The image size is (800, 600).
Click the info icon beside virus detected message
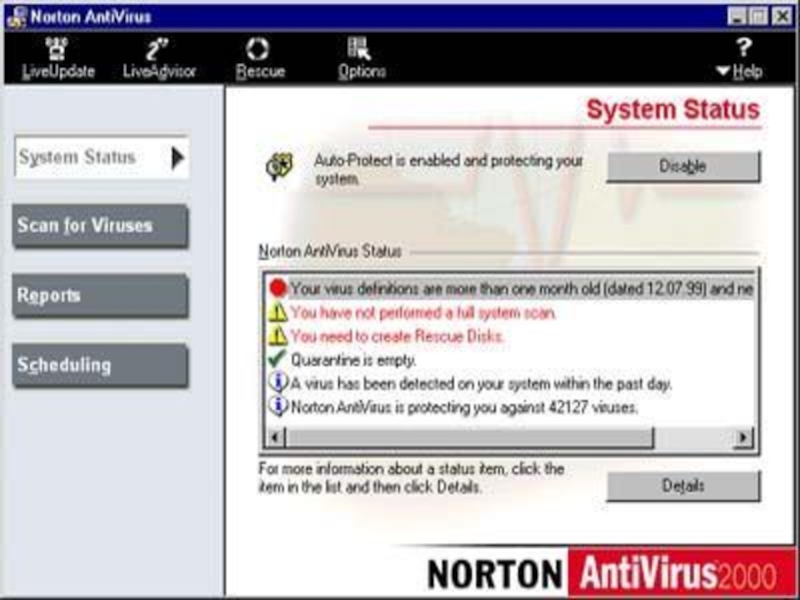[278, 383]
